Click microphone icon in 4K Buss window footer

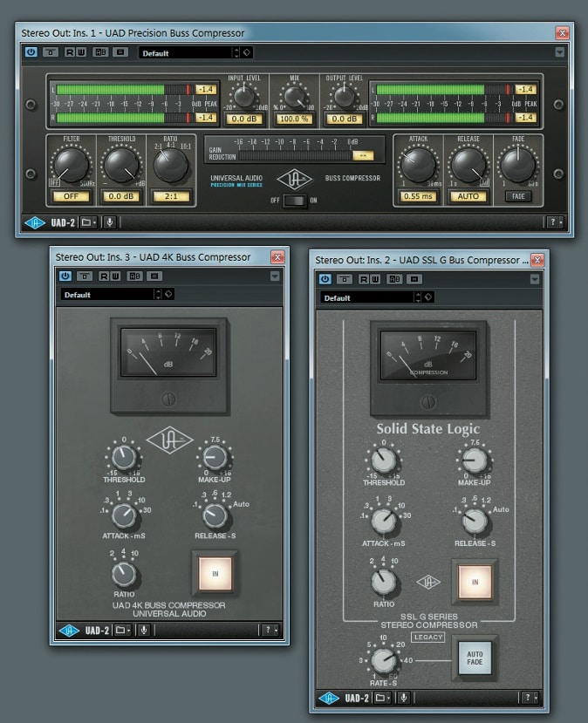[143, 630]
